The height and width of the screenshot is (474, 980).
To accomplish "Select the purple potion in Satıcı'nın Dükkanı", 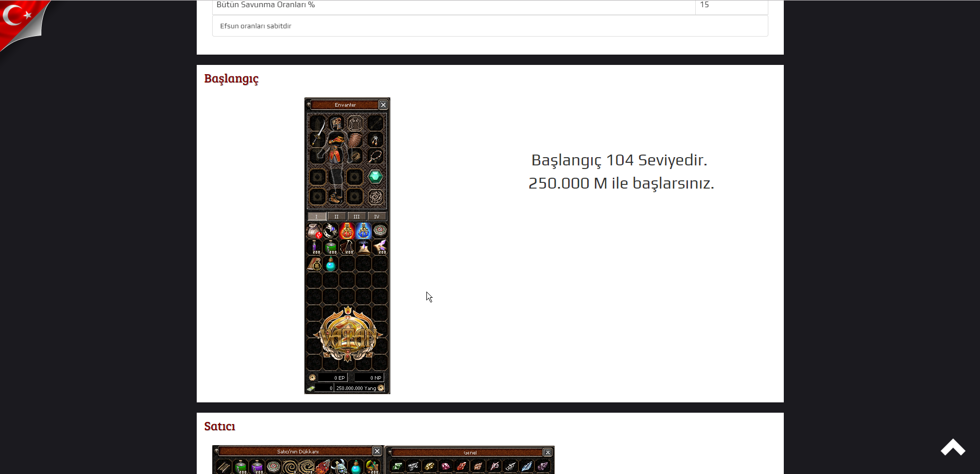I will coord(257,467).
